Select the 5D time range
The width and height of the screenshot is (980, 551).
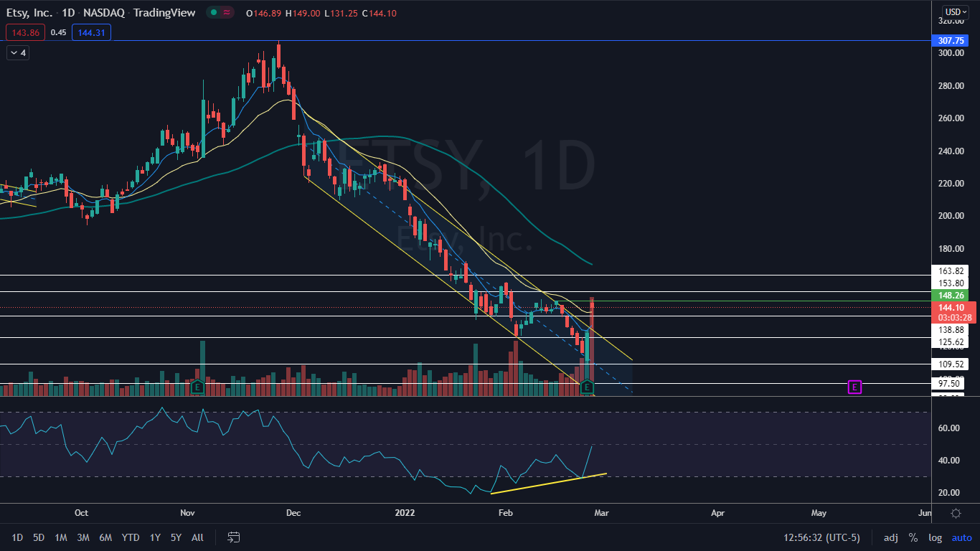pyautogui.click(x=39, y=537)
